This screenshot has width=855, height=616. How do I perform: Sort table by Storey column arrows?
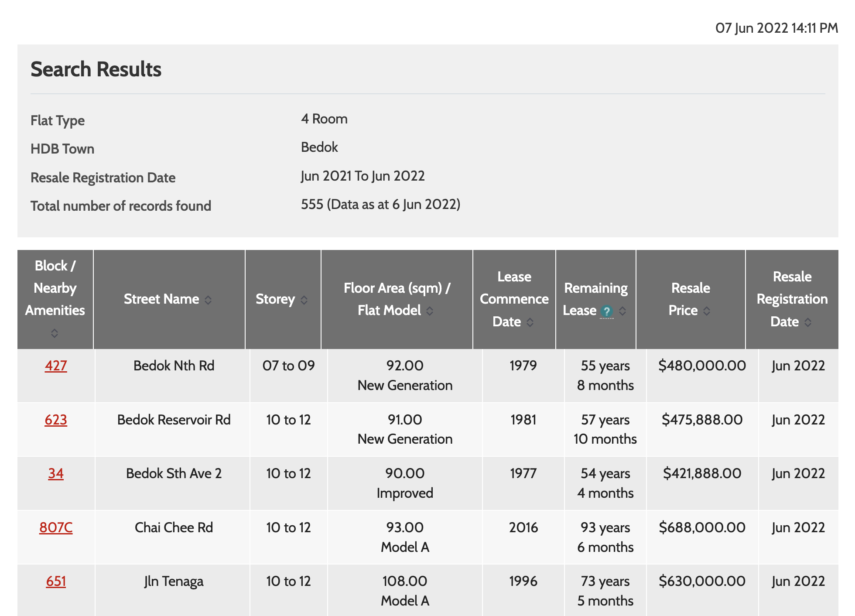click(x=304, y=300)
